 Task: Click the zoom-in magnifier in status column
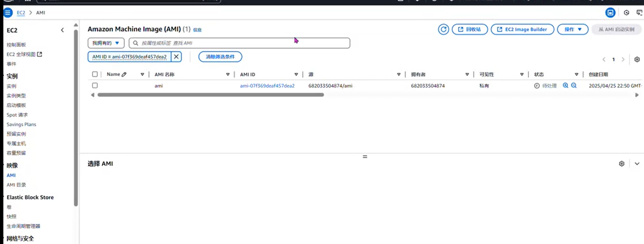pyautogui.click(x=565, y=85)
